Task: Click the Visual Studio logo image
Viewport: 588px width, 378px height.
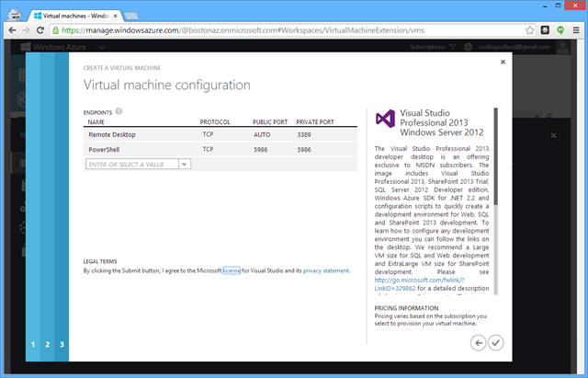Action: pyautogui.click(x=386, y=119)
